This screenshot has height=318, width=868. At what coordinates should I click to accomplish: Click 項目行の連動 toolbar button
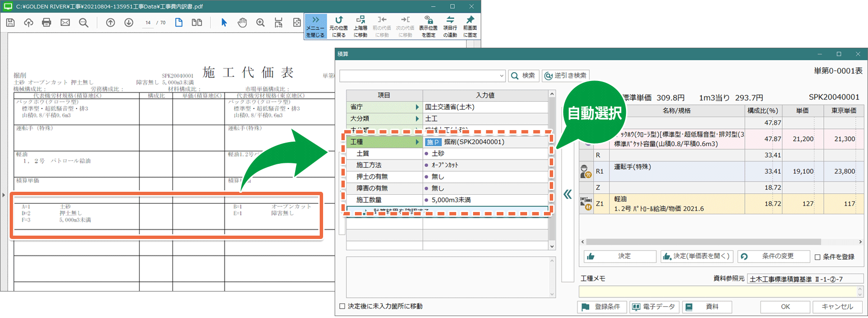click(x=450, y=27)
